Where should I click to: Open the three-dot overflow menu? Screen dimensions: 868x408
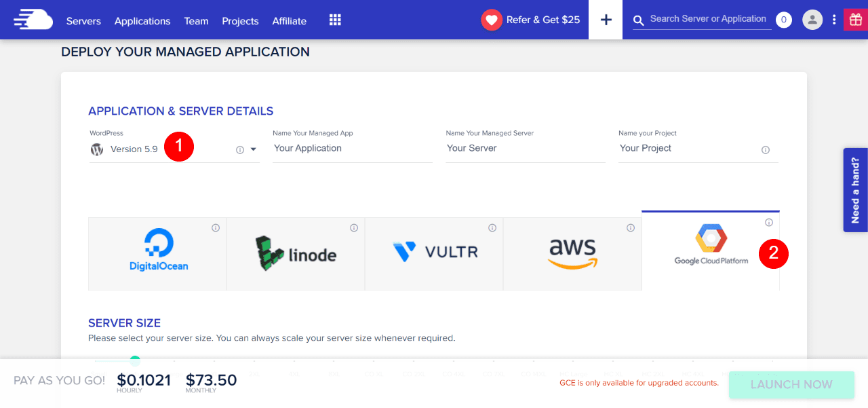pyautogui.click(x=834, y=20)
